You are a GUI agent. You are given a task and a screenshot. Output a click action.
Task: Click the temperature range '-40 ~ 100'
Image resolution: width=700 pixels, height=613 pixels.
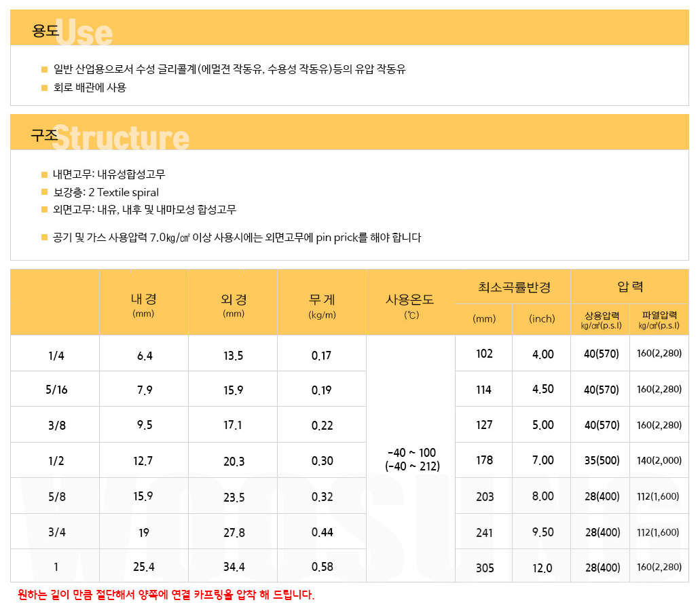[411, 453]
